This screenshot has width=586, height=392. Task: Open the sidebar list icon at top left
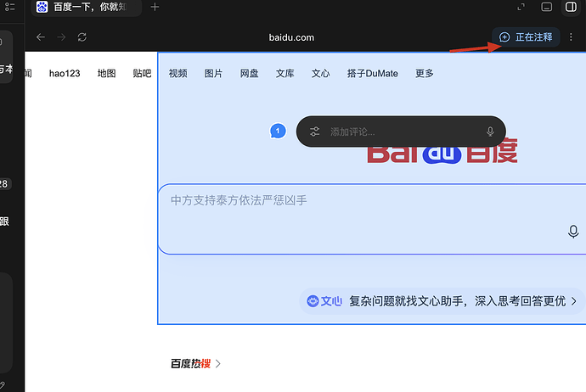pos(10,7)
